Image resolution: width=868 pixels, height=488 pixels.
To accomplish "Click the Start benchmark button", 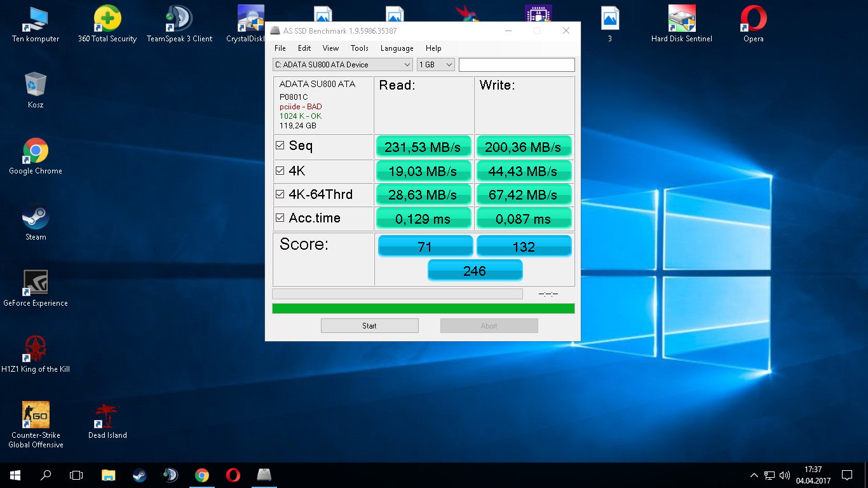I will pyautogui.click(x=370, y=326).
